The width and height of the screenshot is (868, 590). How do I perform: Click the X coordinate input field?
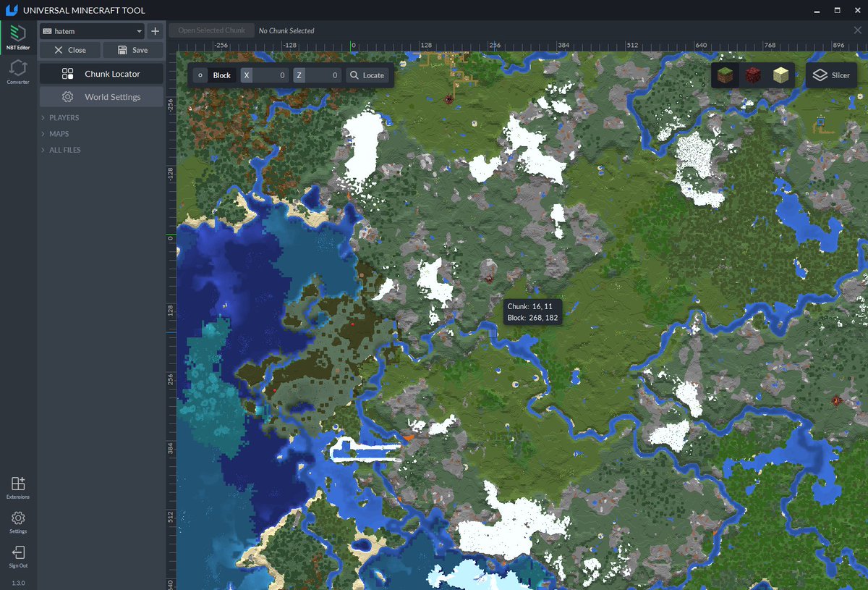(x=265, y=75)
